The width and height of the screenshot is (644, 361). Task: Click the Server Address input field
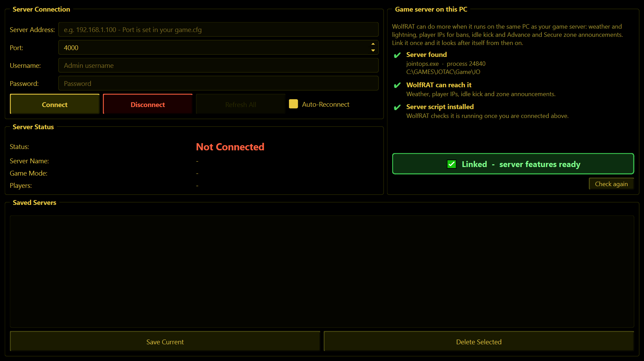click(218, 30)
